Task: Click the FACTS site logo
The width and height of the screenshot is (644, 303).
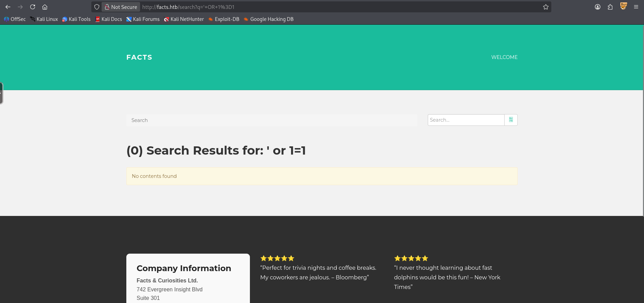Action: tap(139, 57)
